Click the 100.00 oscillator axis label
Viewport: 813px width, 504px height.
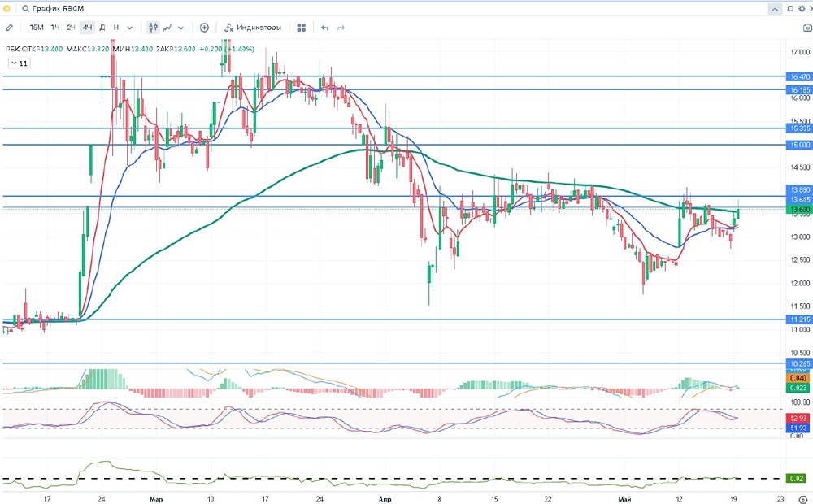tap(802, 402)
